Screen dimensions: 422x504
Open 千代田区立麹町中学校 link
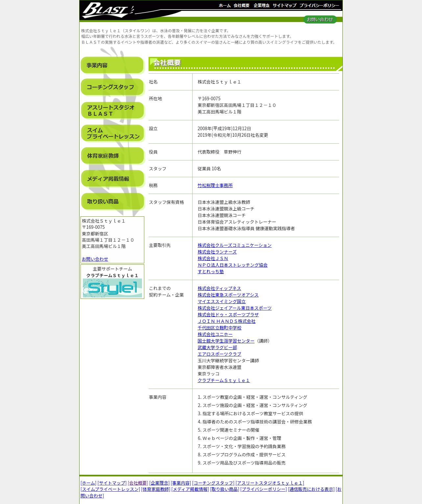[219, 328]
